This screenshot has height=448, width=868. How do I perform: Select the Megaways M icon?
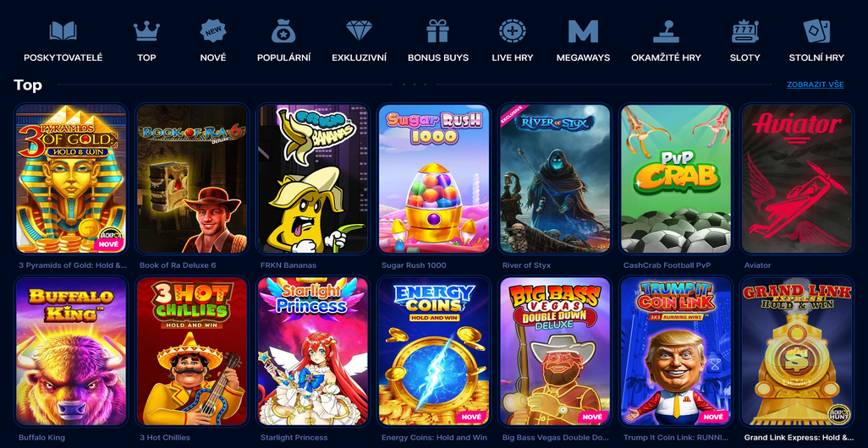583,31
